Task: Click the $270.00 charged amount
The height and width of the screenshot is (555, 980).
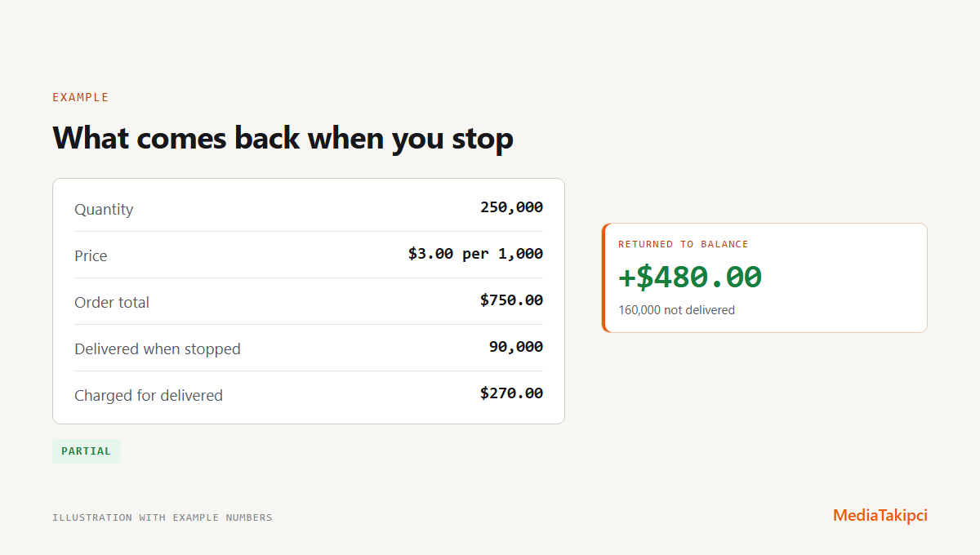Action: tap(511, 393)
